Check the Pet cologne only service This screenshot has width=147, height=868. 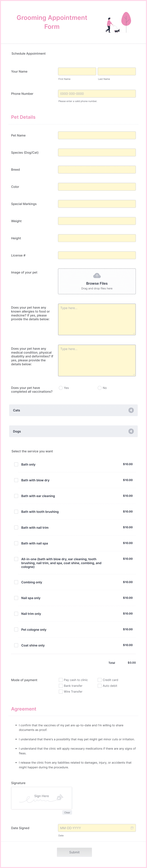click(16, 629)
